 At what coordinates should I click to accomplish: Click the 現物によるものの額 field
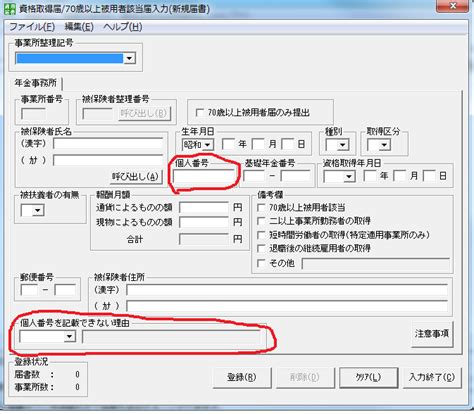(204, 222)
